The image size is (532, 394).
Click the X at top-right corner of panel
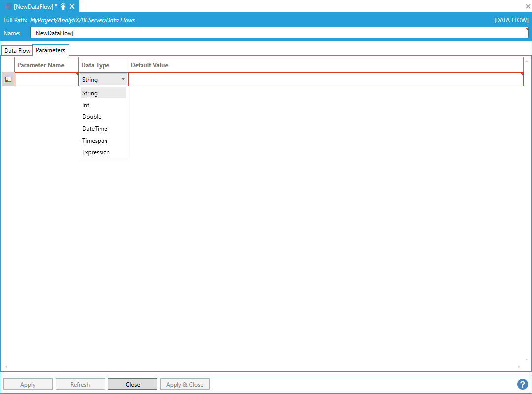click(528, 6)
